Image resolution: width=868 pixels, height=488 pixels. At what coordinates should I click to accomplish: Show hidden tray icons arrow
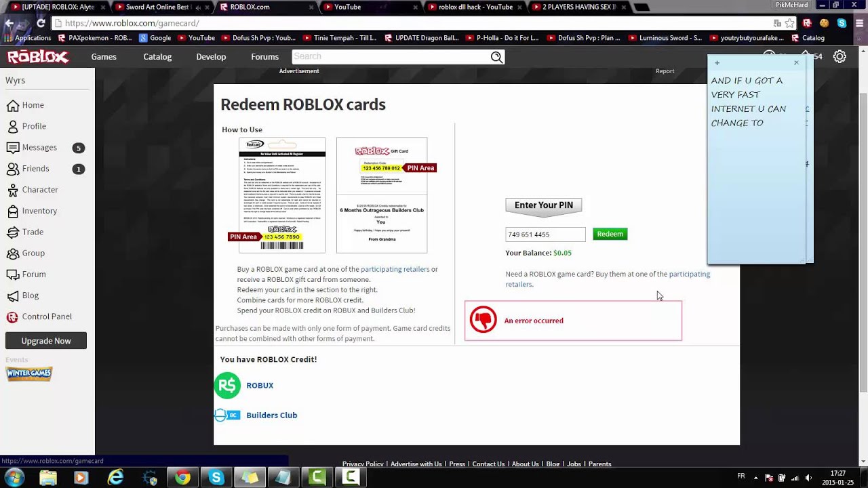tap(756, 478)
